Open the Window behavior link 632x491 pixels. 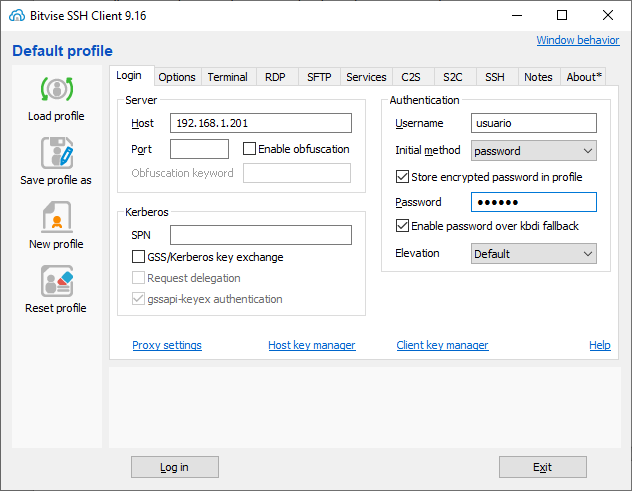point(578,40)
